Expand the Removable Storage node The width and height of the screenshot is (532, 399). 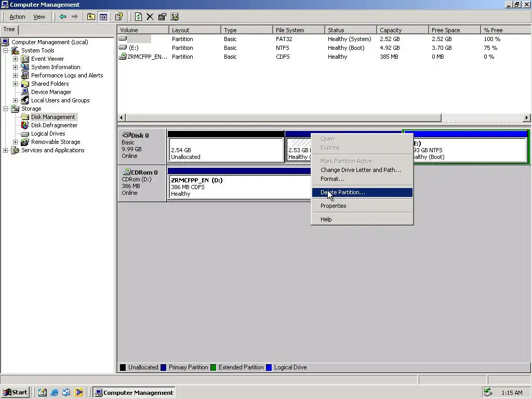click(x=15, y=142)
